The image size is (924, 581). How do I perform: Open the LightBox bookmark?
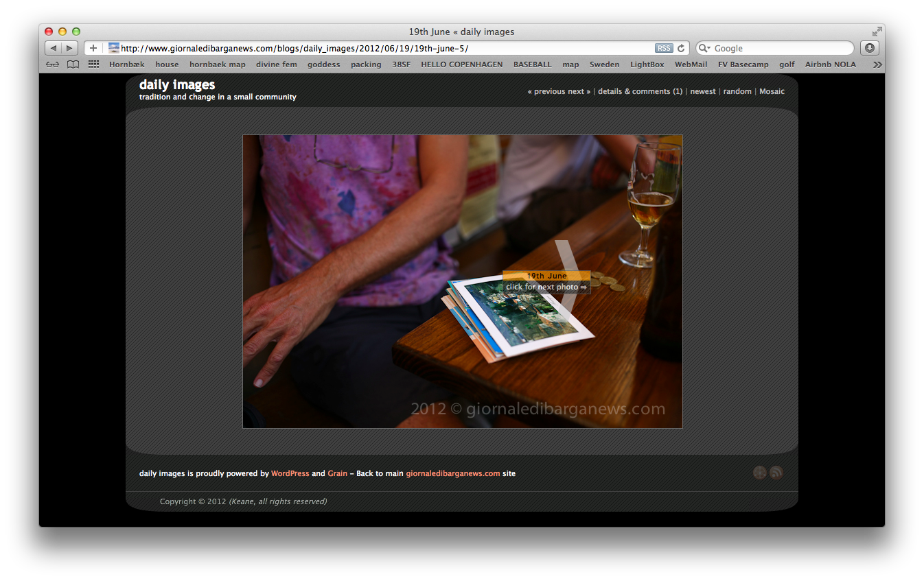coord(647,64)
